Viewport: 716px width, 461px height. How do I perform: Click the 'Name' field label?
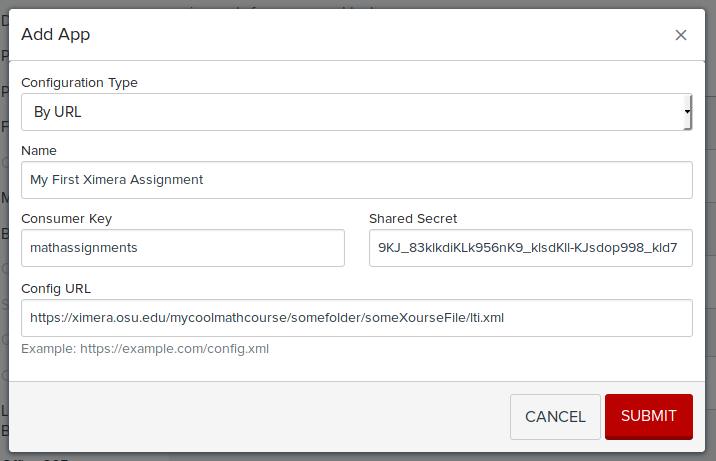39,150
